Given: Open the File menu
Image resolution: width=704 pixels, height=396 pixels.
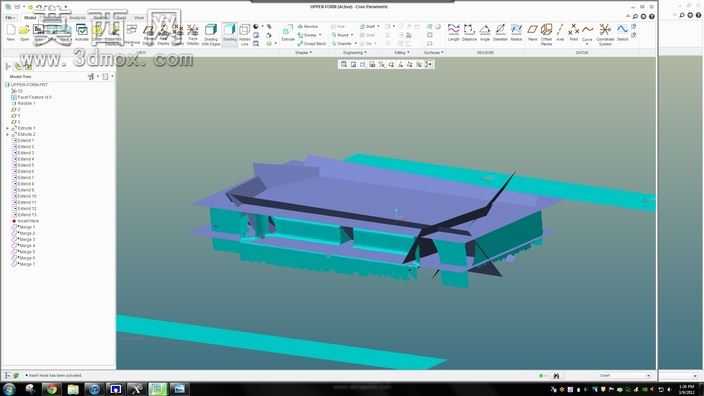Looking at the screenshot, I should (10, 18).
